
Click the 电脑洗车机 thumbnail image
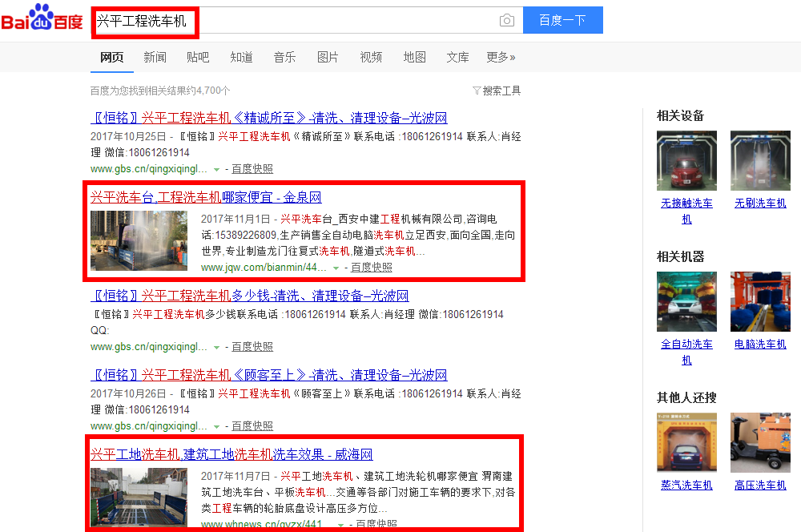760,301
